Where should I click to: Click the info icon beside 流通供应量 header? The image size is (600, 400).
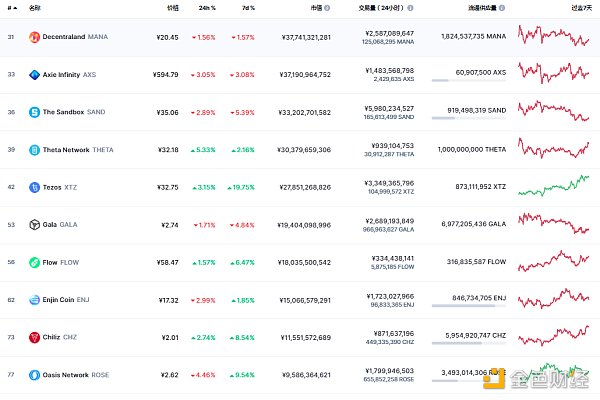pyautogui.click(x=502, y=8)
